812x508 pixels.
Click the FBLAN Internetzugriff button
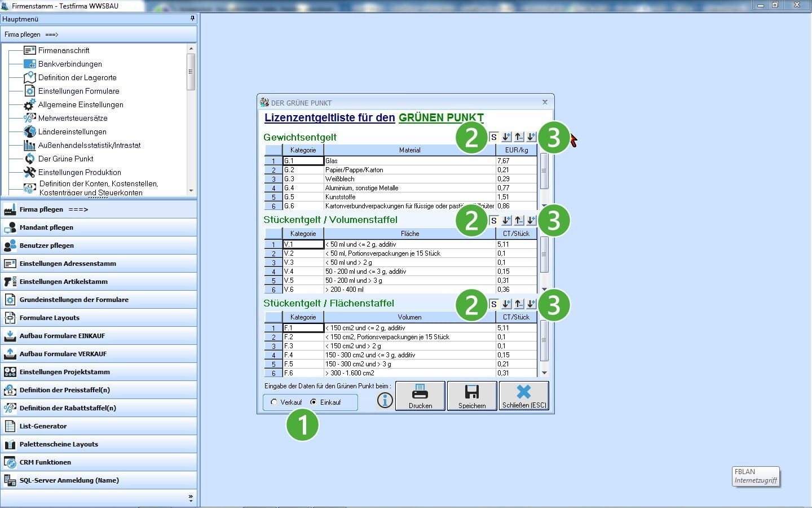(756, 476)
